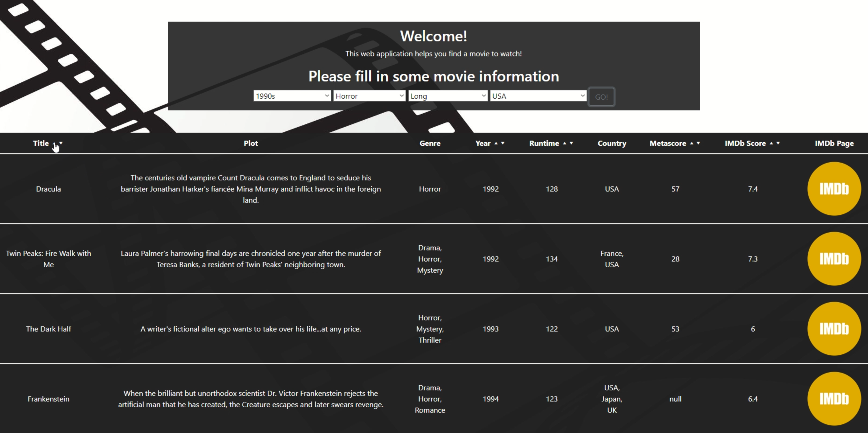
Task: Click the IMDb Score descending sort arrow
Action: coord(778,143)
